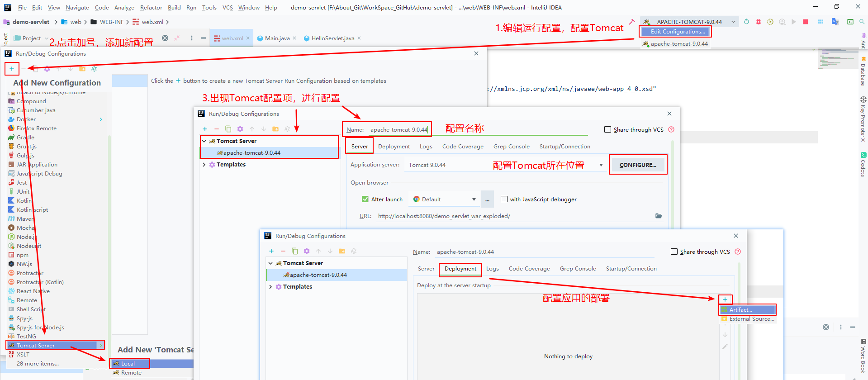Click the Ant tool window icon on right edge
The width and height of the screenshot is (868, 380).
pos(863,40)
